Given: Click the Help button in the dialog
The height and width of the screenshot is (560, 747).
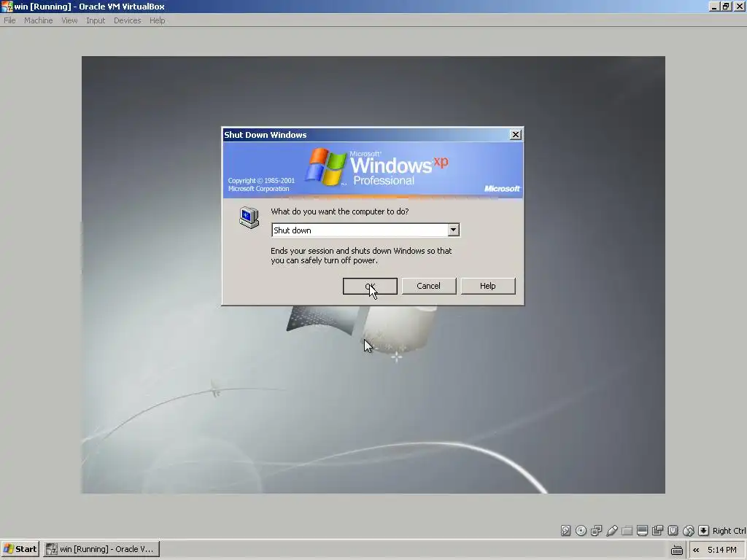Looking at the screenshot, I should coord(488,286).
